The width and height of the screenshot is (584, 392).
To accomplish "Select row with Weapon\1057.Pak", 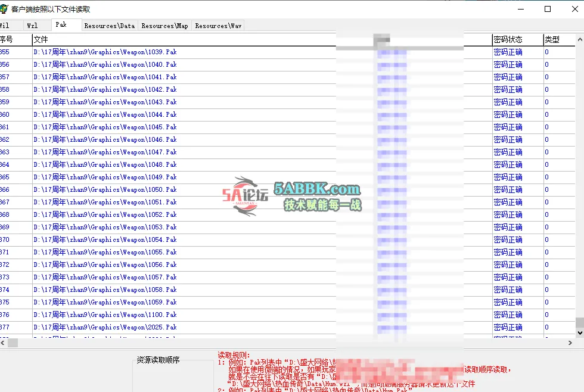I will click(x=287, y=278).
